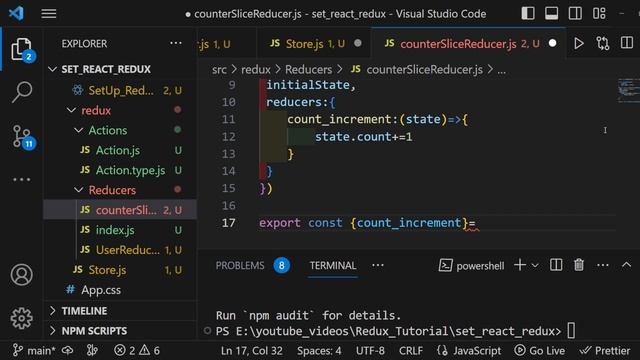Toggle bottom panel layout button

pyautogui.click(x=551, y=13)
